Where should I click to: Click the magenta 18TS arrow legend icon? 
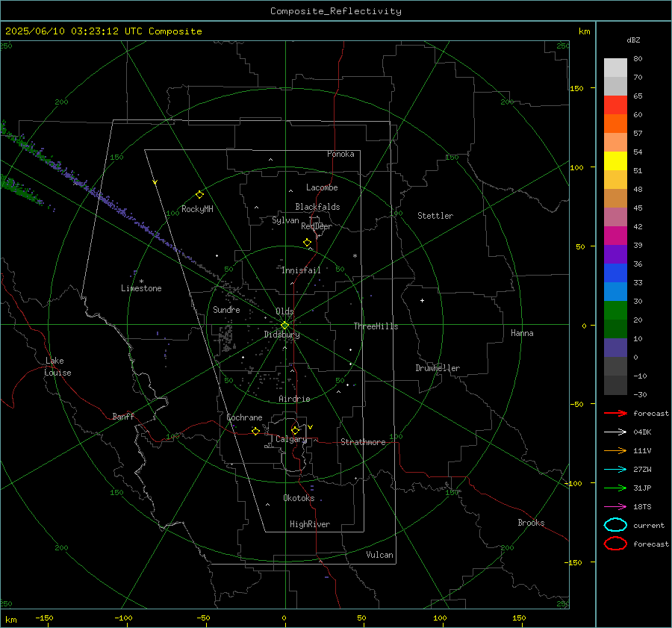[x=615, y=507]
